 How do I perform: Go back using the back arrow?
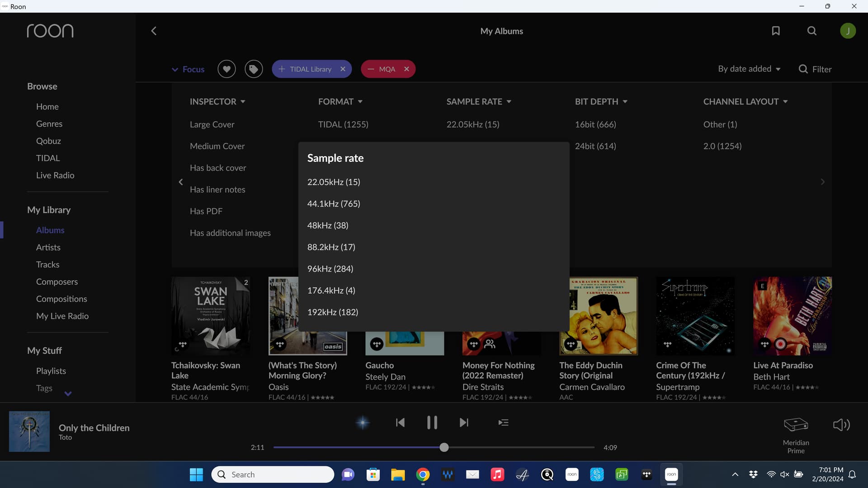154,31
